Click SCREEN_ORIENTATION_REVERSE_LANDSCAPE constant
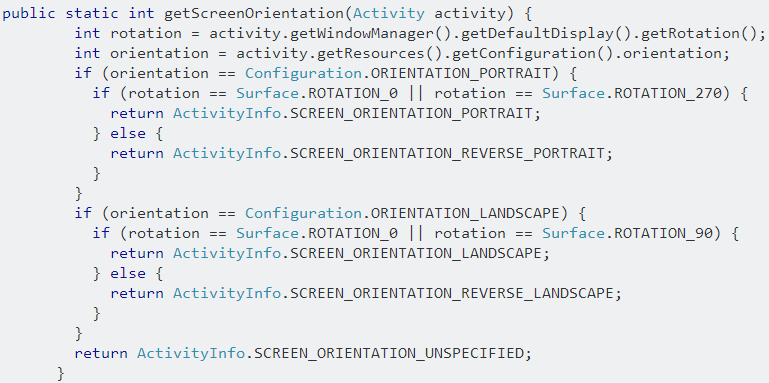This screenshot has height=383, width=769. [451, 293]
